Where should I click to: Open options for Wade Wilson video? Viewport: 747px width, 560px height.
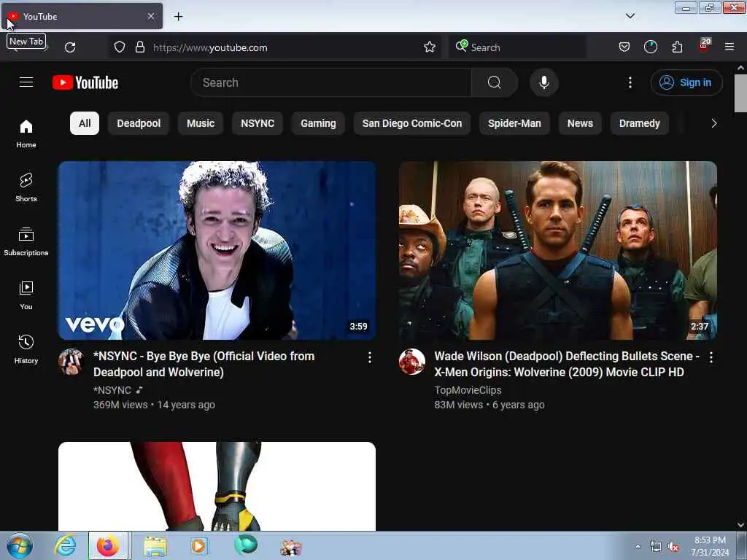pyautogui.click(x=711, y=357)
